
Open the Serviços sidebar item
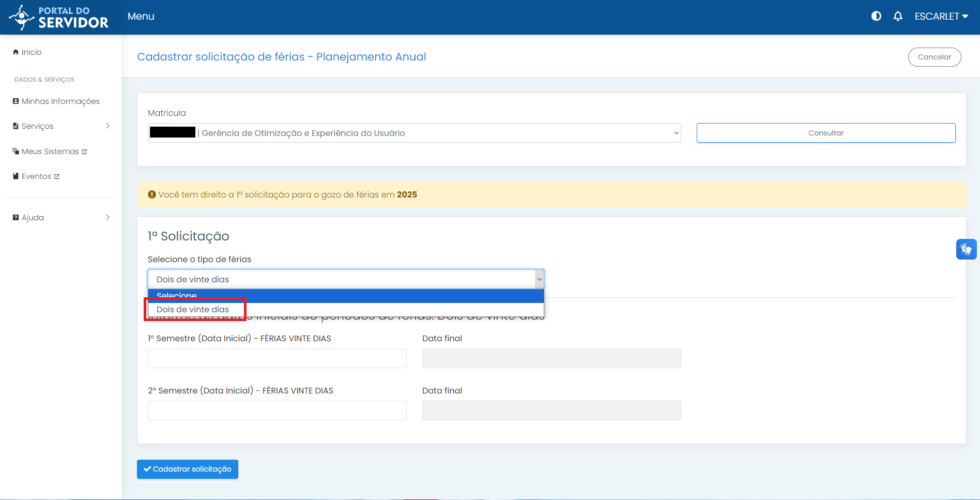point(33,126)
